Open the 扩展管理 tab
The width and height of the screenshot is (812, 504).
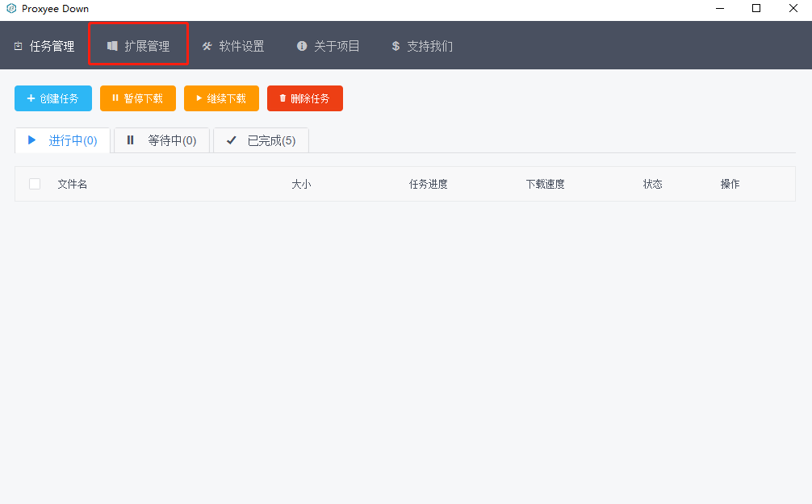138,46
